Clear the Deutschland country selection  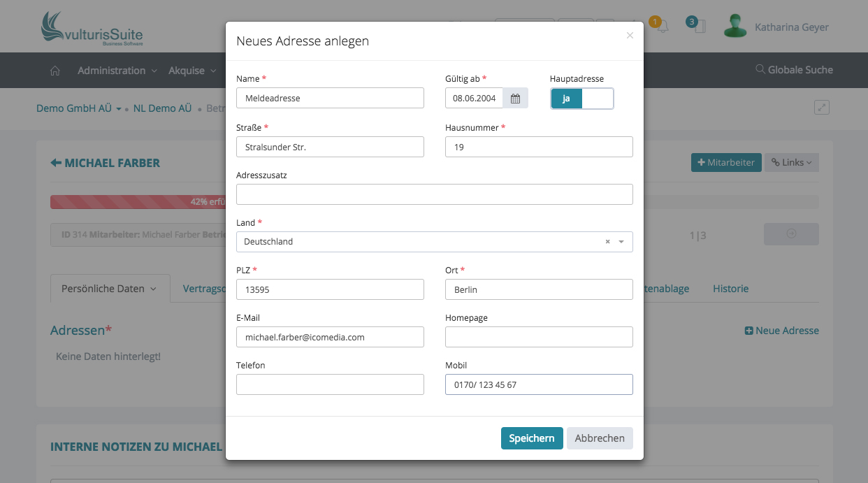607,242
